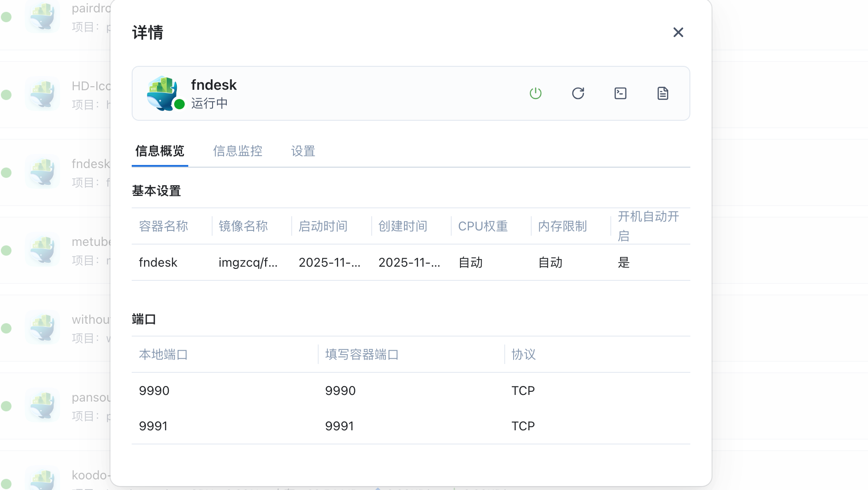Click the 本地端口 column header
This screenshot has height=490, width=868.
[164, 355]
